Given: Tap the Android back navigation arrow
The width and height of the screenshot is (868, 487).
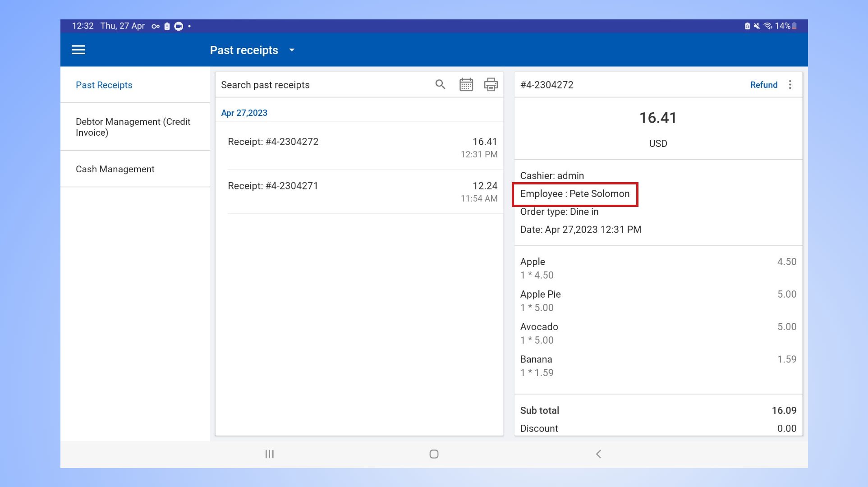Looking at the screenshot, I should pos(598,454).
